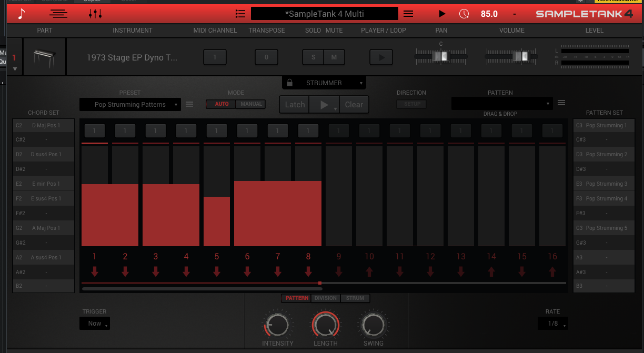This screenshot has height=353, width=644.
Task: Click the music note icon in header
Action: pyautogui.click(x=22, y=14)
